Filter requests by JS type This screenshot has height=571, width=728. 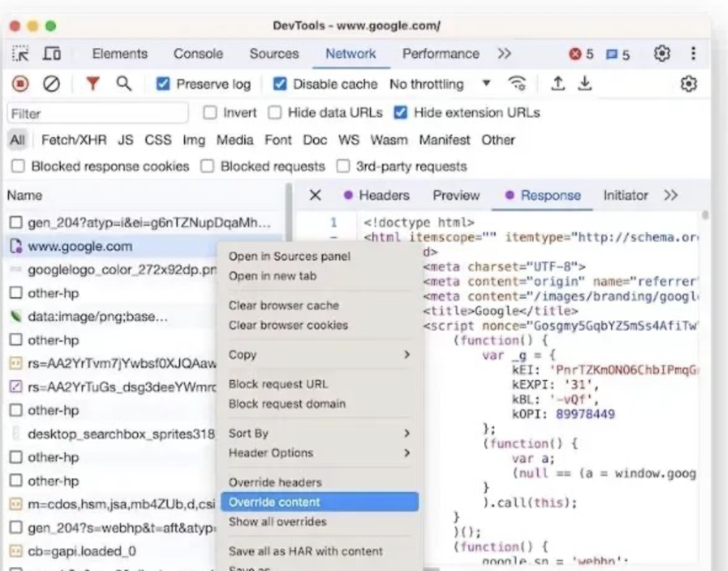[x=125, y=140]
